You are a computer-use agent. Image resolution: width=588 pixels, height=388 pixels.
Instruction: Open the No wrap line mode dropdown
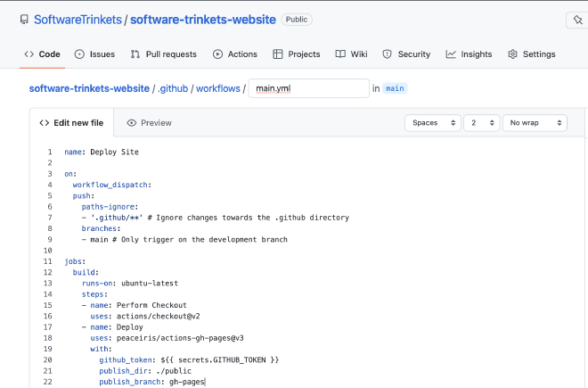(535, 123)
